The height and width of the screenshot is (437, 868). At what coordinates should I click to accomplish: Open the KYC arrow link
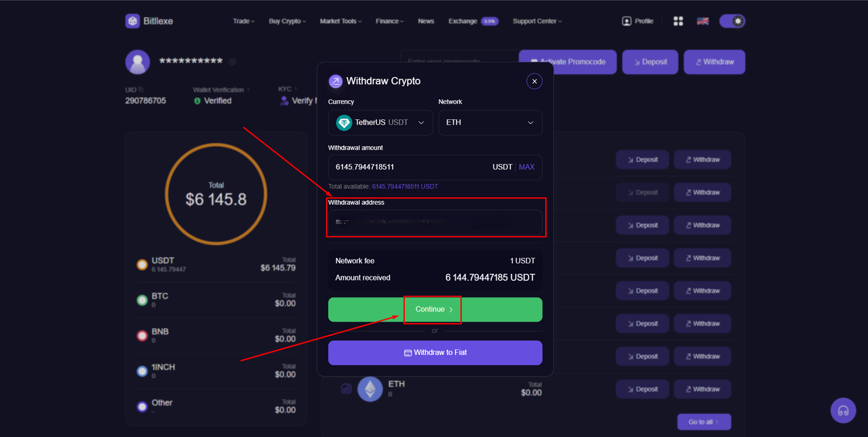click(296, 89)
